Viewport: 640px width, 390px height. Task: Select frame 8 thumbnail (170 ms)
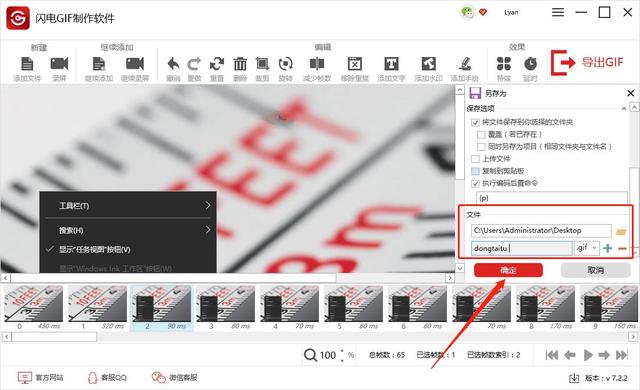tap(546, 308)
